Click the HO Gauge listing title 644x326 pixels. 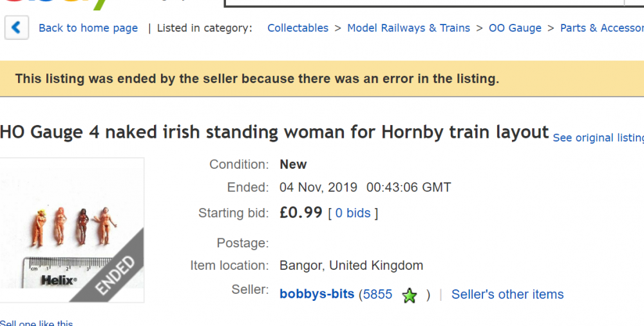point(274,132)
